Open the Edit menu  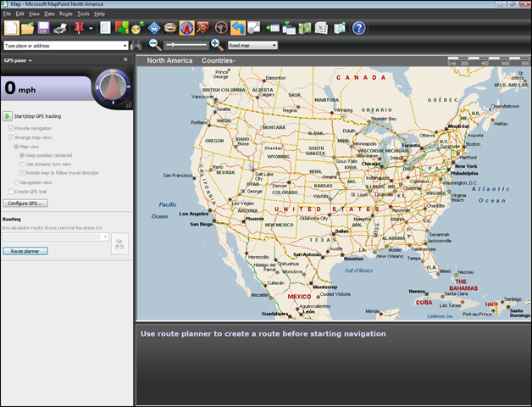coord(19,14)
